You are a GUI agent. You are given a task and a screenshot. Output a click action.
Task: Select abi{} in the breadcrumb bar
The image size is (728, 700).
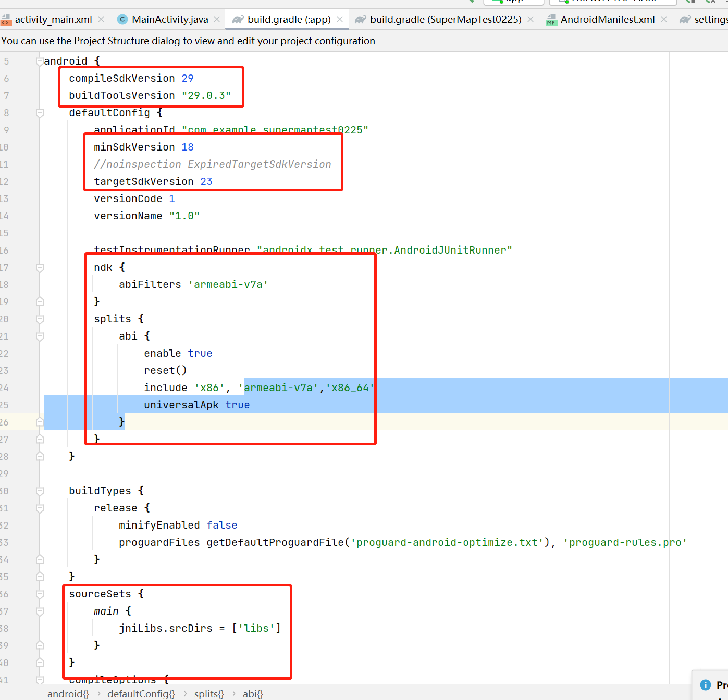coord(253,694)
